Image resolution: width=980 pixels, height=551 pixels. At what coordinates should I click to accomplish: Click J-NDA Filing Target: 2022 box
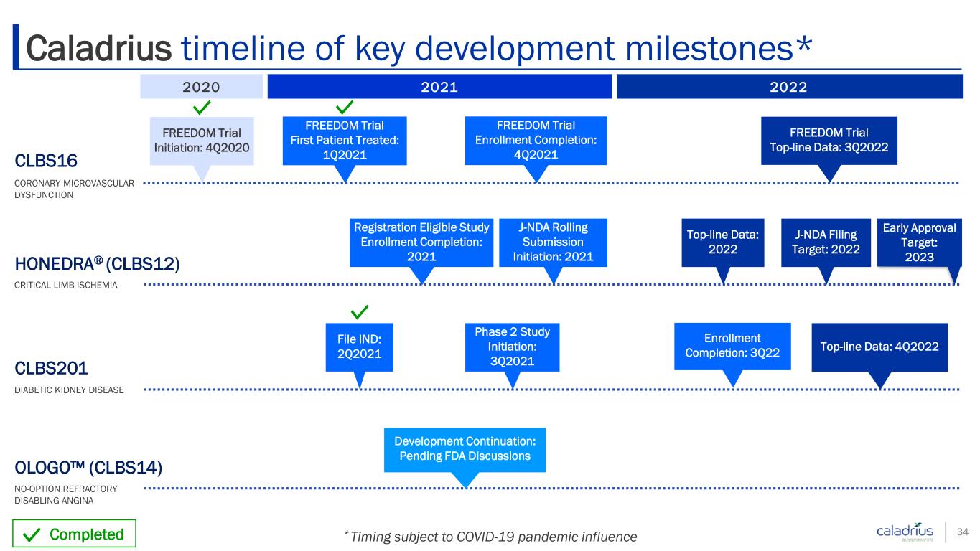(x=826, y=242)
